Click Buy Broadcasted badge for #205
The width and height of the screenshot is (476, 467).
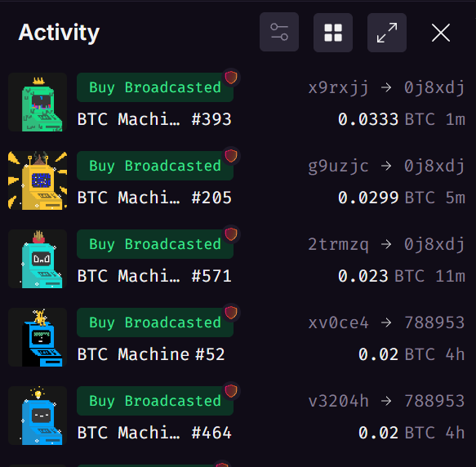point(155,166)
